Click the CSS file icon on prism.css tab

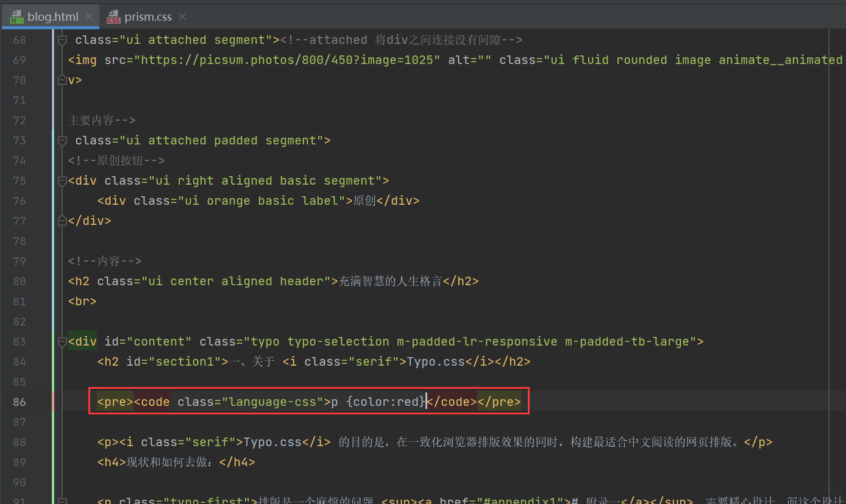tap(114, 17)
